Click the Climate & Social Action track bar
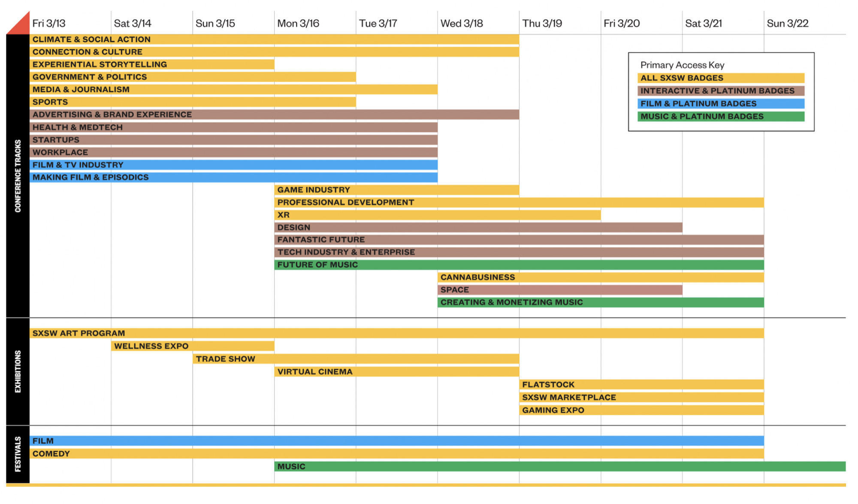The width and height of the screenshot is (858, 504). (274, 39)
